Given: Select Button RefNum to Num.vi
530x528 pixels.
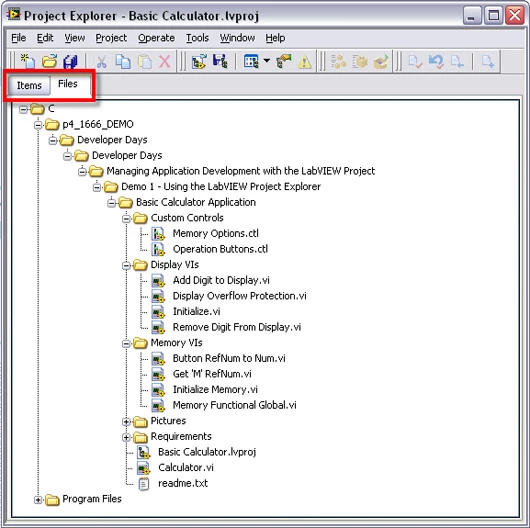Looking at the screenshot, I should 229,358.
